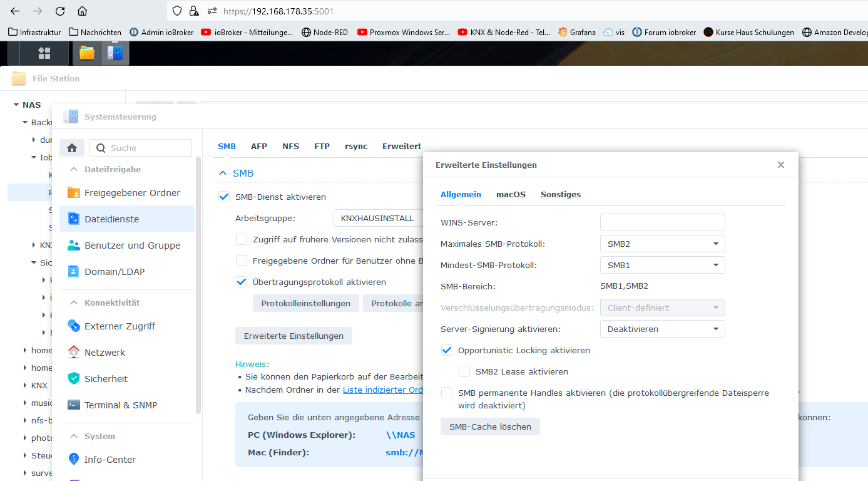Collapse the Dateifreigabe sidebar group
The height and width of the screenshot is (481, 868).
pyautogui.click(x=74, y=169)
